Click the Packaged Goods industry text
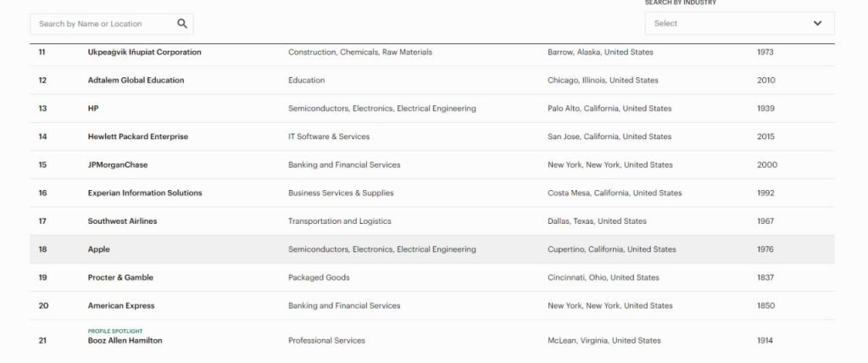This screenshot has width=868, height=363. pyautogui.click(x=319, y=277)
